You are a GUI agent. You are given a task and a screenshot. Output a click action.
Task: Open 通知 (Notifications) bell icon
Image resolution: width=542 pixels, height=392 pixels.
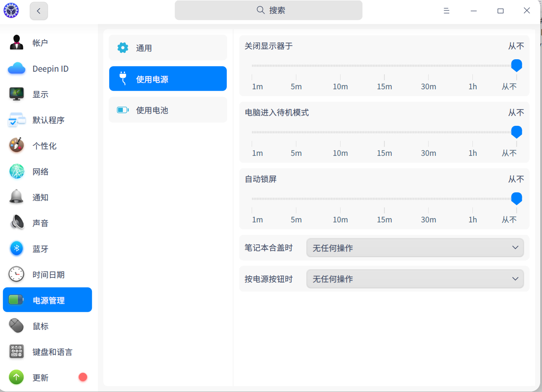coord(17,198)
